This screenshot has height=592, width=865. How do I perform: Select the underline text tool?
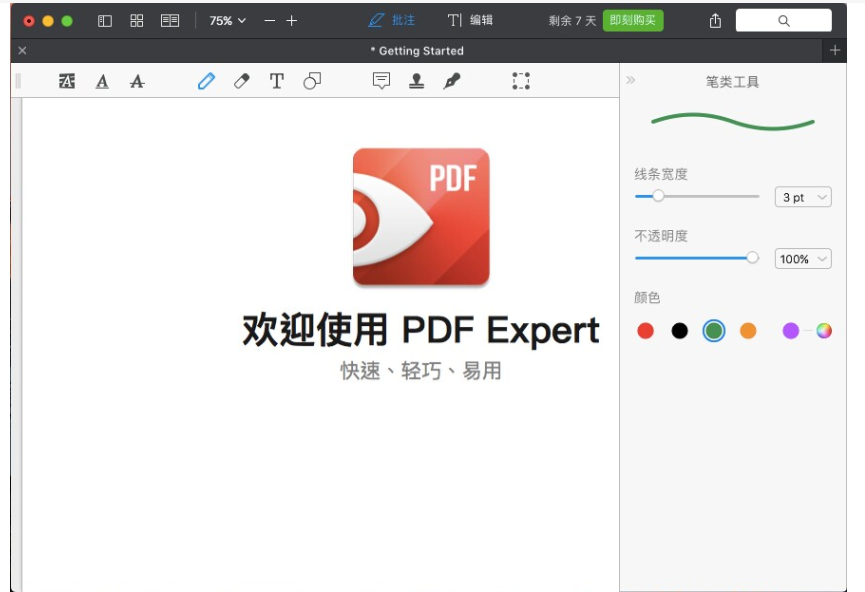[102, 82]
